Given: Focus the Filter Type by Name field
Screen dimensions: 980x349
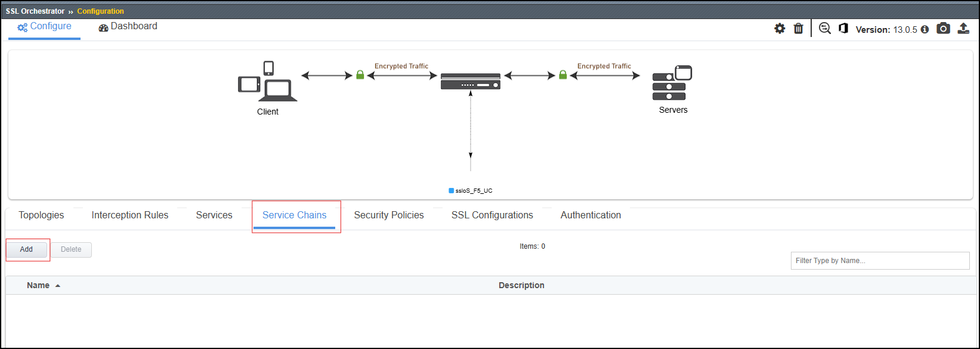Looking at the screenshot, I should click(x=880, y=261).
